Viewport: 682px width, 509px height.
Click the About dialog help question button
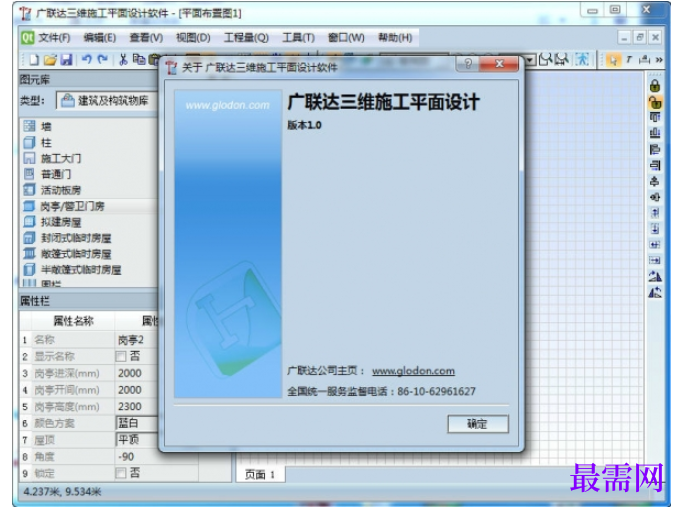pyautogui.click(x=468, y=64)
